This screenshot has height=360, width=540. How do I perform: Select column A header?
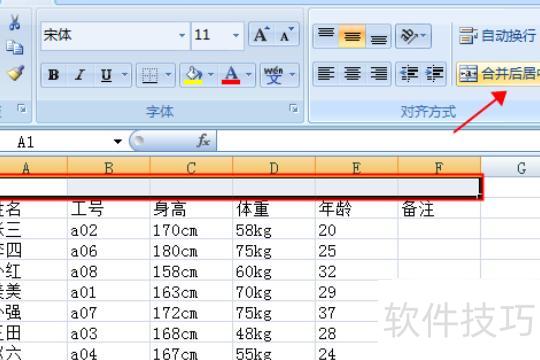click(33, 167)
